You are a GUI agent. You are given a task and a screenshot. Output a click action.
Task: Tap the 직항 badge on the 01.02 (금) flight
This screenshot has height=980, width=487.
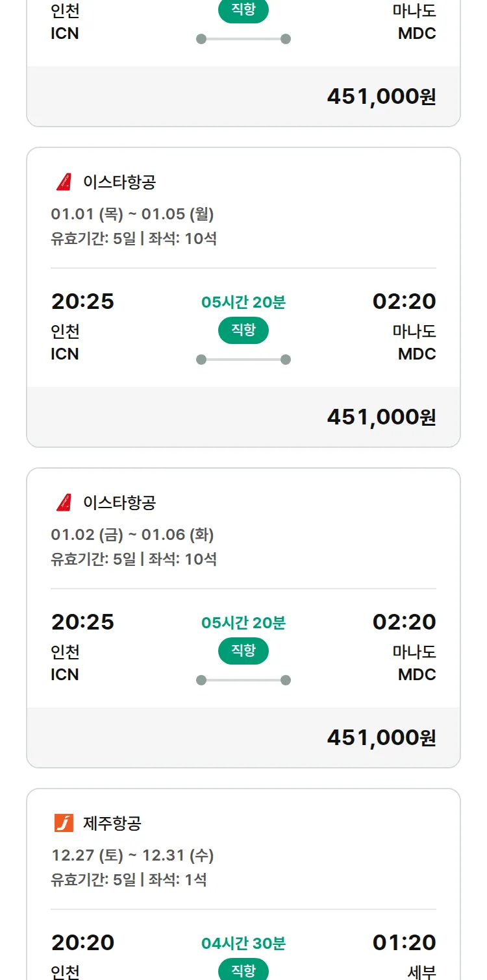point(243,651)
